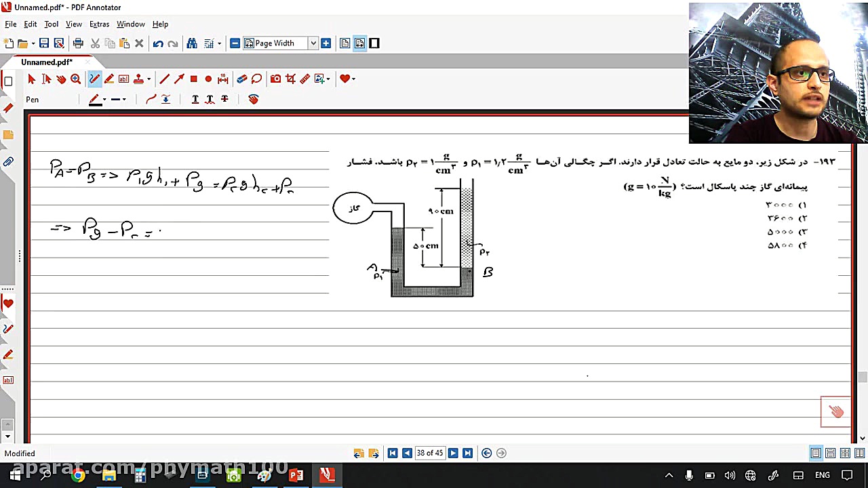Open Find with the binoculars icon
This screenshot has width=868, height=488.
pyautogui.click(x=192, y=43)
